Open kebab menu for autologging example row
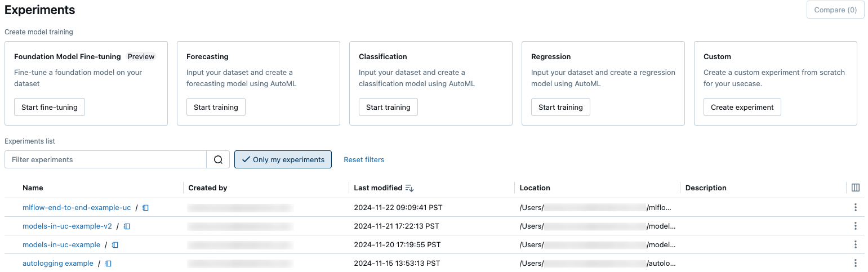 point(855,264)
